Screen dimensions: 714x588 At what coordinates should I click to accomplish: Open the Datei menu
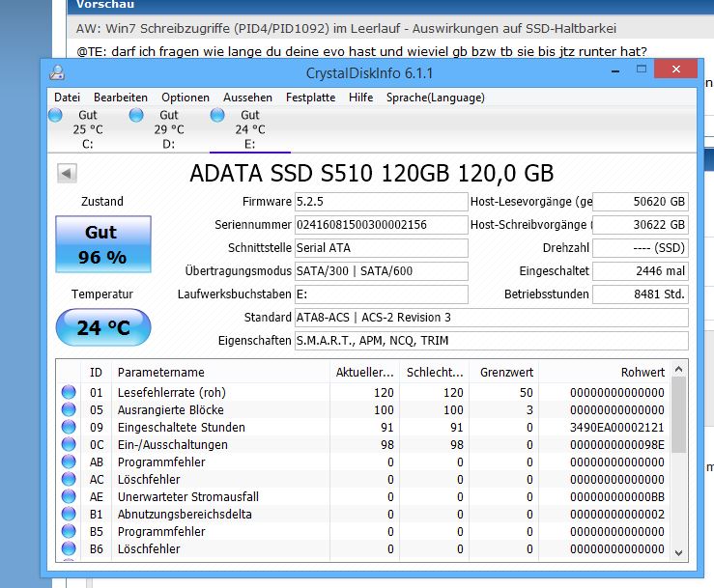pyautogui.click(x=67, y=98)
